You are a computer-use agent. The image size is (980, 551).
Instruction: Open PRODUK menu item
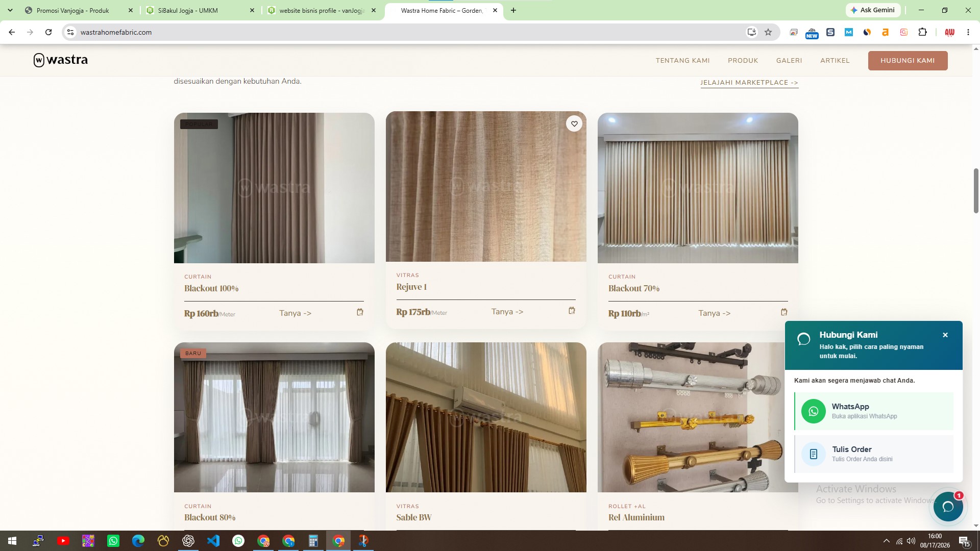coord(743,61)
